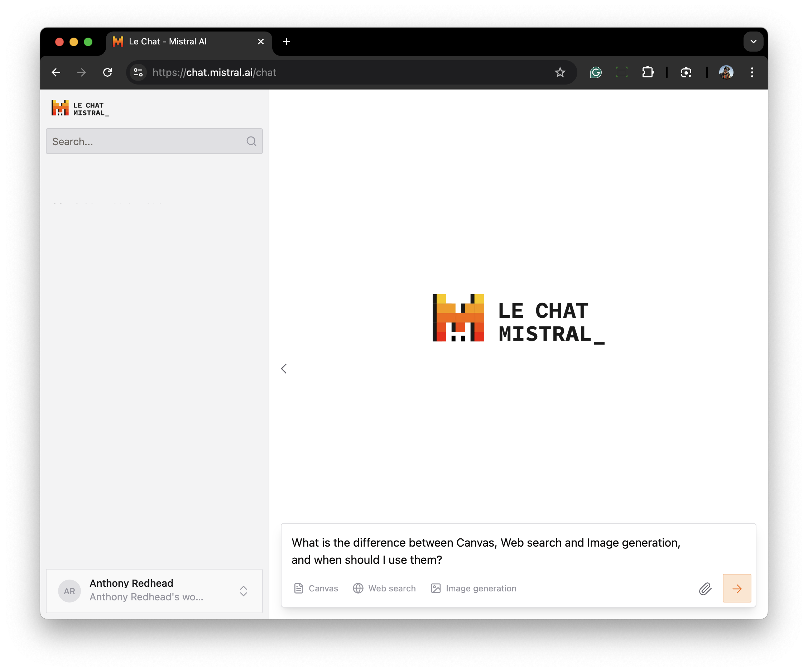Click the Grammarly extension icon
Image resolution: width=808 pixels, height=672 pixels.
595,72
